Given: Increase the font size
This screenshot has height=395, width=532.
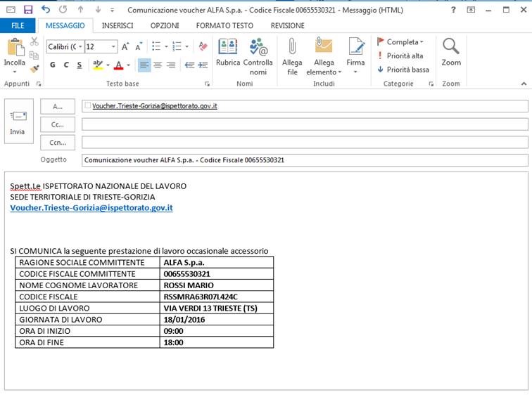Looking at the screenshot, I should tap(125, 46).
